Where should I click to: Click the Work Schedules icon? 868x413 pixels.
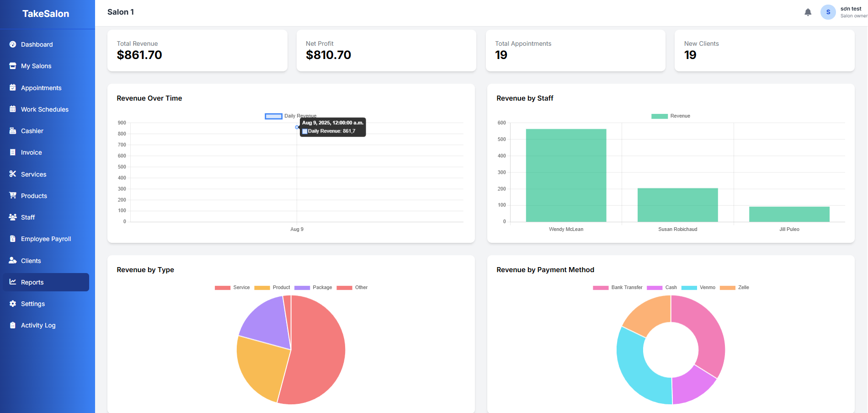point(12,109)
